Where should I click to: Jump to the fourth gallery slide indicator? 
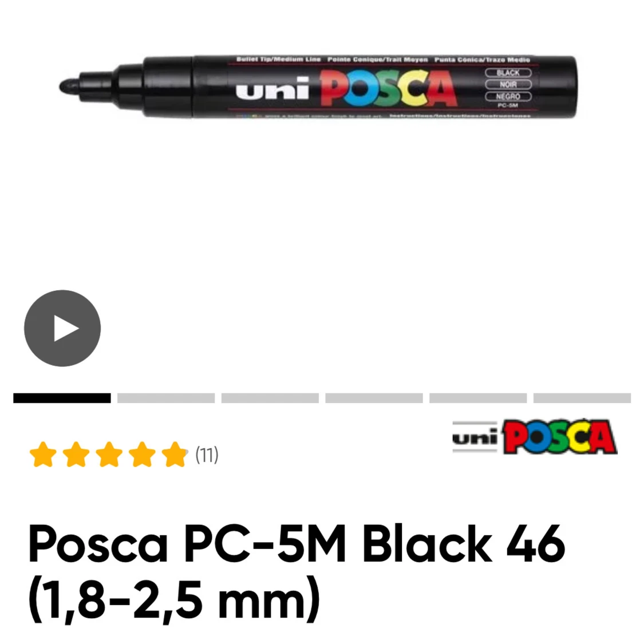pyautogui.click(x=374, y=398)
